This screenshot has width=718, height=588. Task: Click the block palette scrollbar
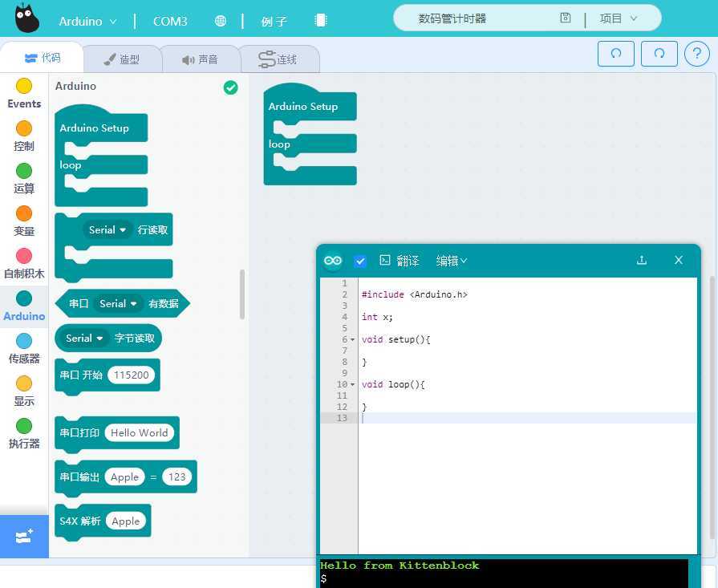pyautogui.click(x=241, y=294)
